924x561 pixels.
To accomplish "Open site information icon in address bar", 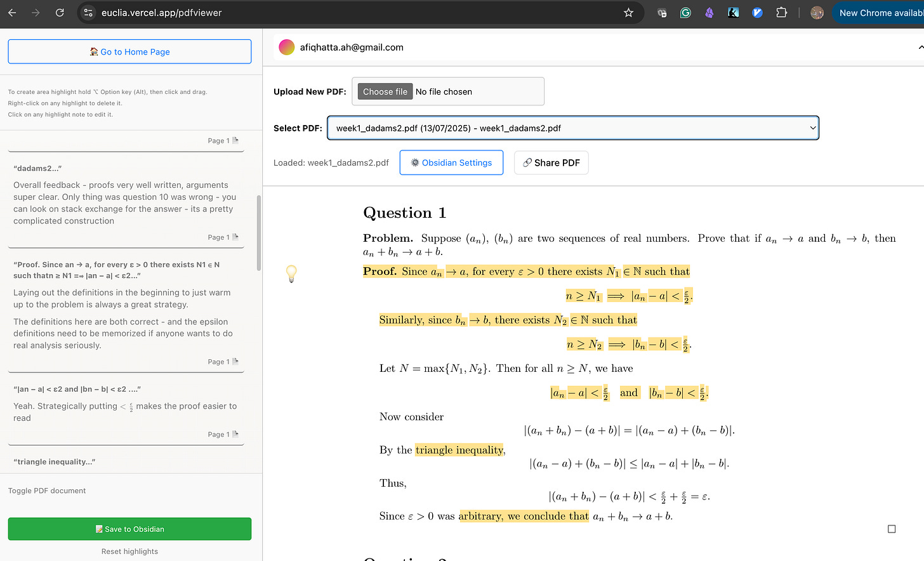I will (x=89, y=13).
